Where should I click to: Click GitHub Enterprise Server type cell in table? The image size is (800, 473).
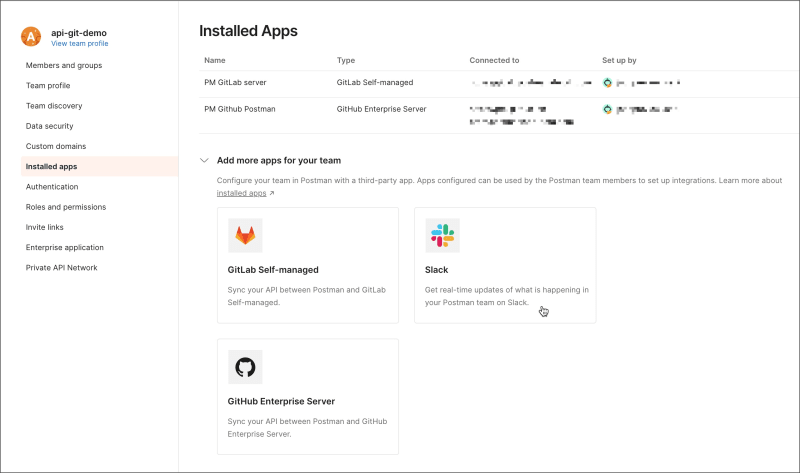382,109
